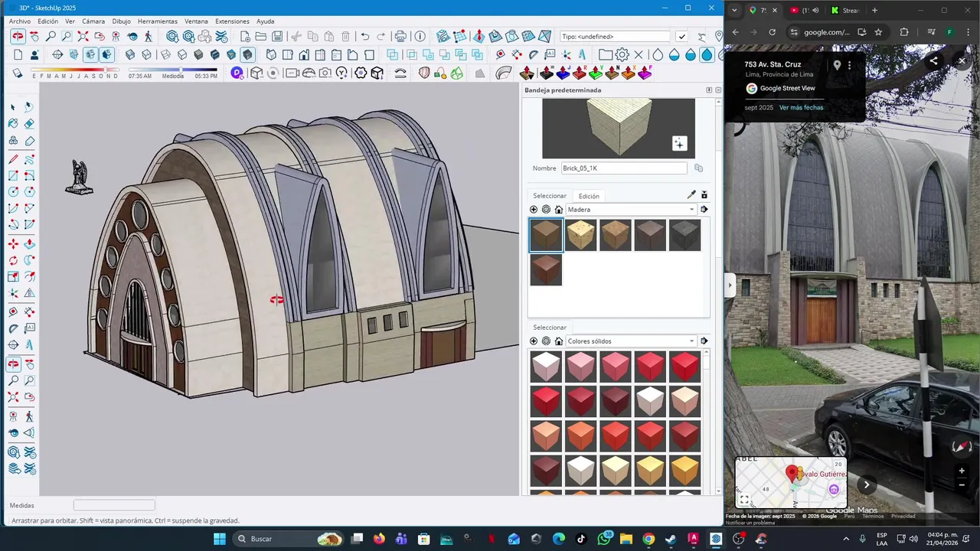This screenshot has width=980, height=551.
Task: Open the details arrow beside Madera list
Action: [x=704, y=210]
